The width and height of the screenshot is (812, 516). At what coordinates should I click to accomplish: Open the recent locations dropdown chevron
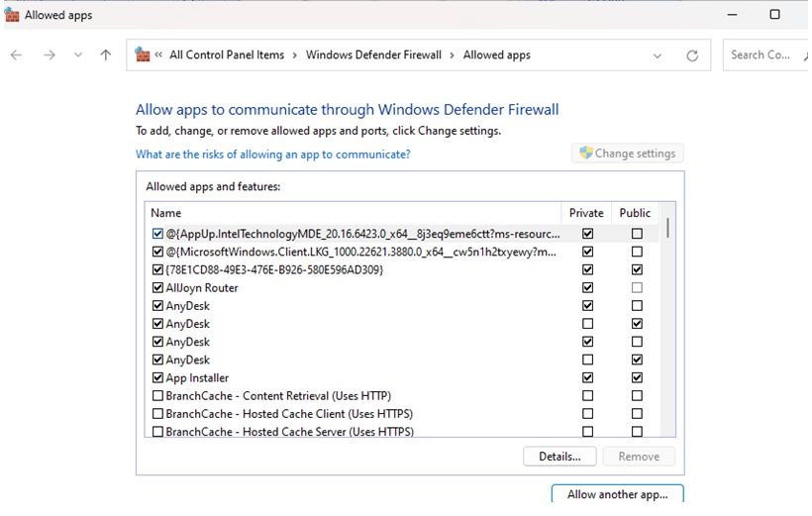pyautogui.click(x=77, y=54)
